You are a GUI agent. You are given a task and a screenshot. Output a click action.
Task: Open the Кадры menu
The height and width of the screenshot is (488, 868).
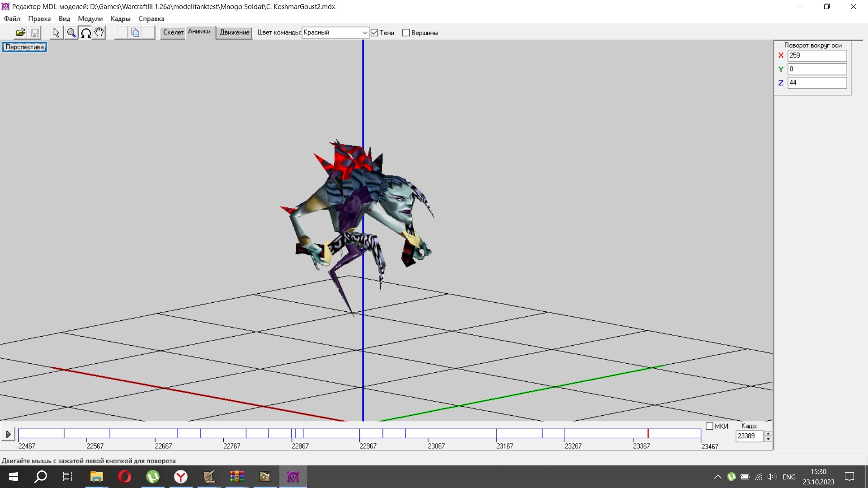tap(120, 19)
